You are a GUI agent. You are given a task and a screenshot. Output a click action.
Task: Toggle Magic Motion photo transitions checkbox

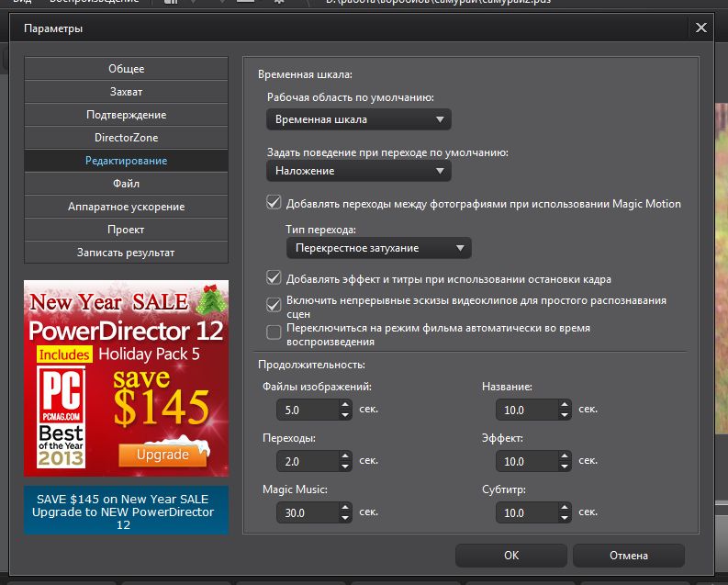point(274,203)
